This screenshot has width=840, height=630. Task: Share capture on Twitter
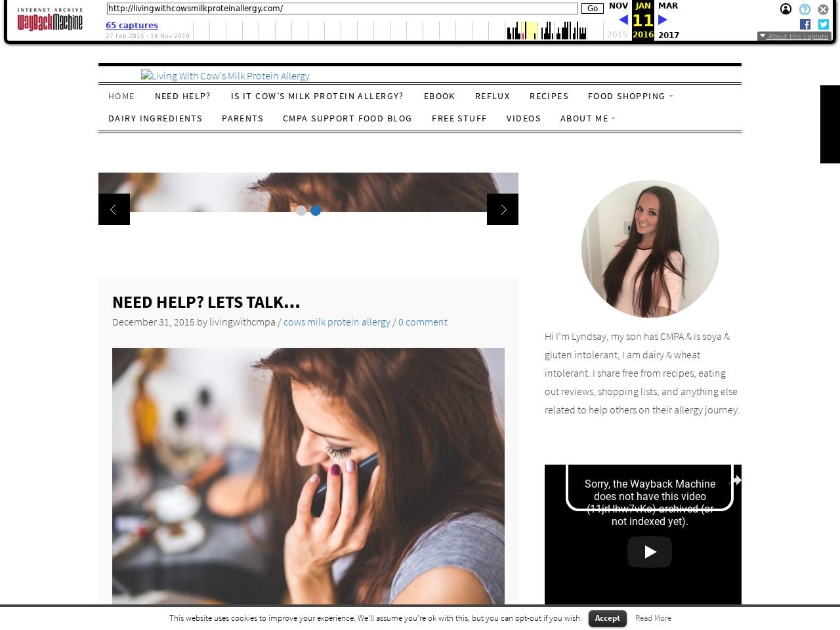(x=824, y=24)
